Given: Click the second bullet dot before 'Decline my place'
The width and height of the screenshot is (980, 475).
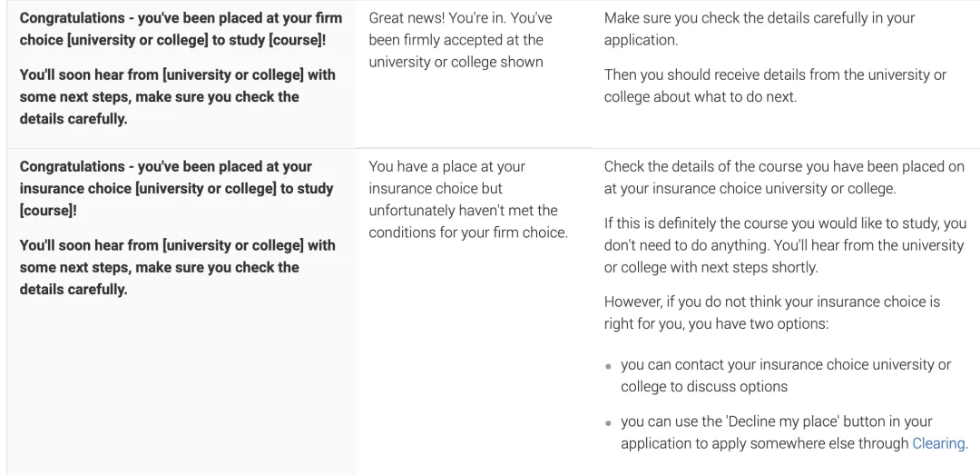Looking at the screenshot, I should coord(609,423).
